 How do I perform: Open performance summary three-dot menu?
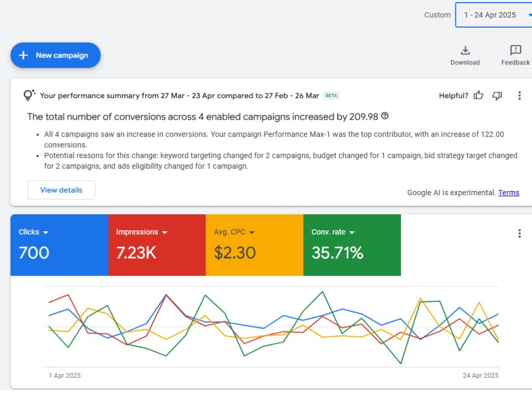pos(519,96)
